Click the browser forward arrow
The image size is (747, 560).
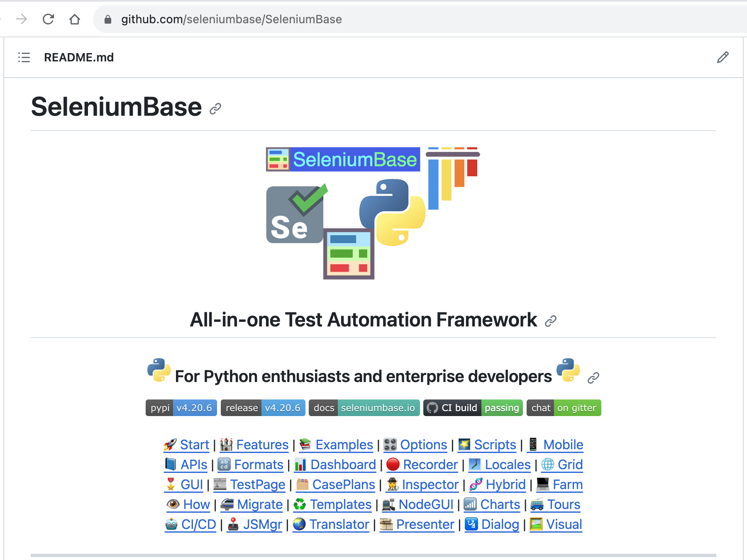pos(22,19)
